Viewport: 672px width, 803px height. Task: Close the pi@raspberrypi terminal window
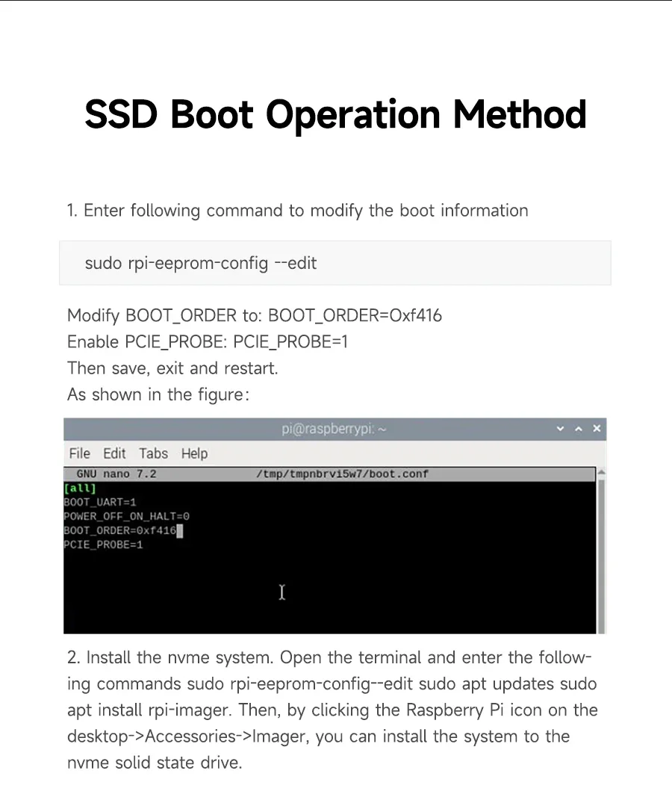click(x=597, y=429)
